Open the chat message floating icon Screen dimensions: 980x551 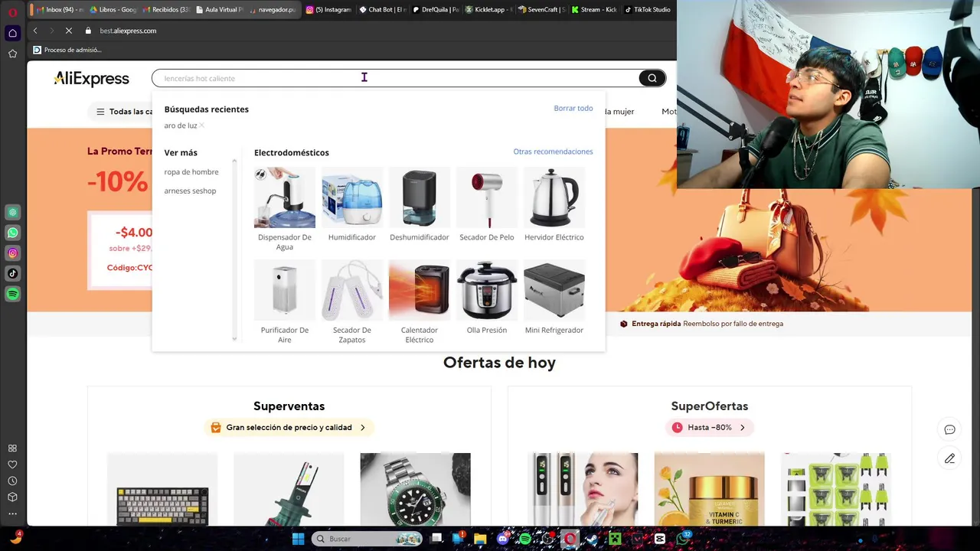coord(949,429)
